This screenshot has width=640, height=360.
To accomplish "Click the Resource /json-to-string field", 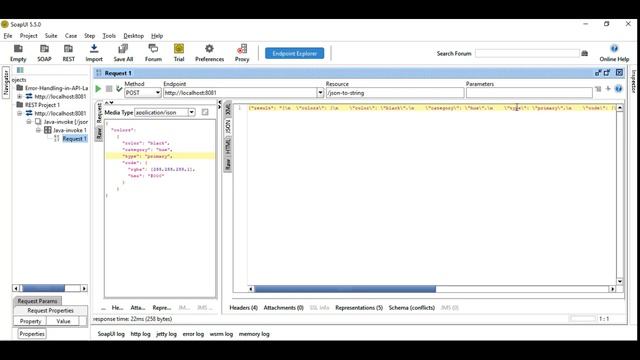I will click(x=395, y=93).
